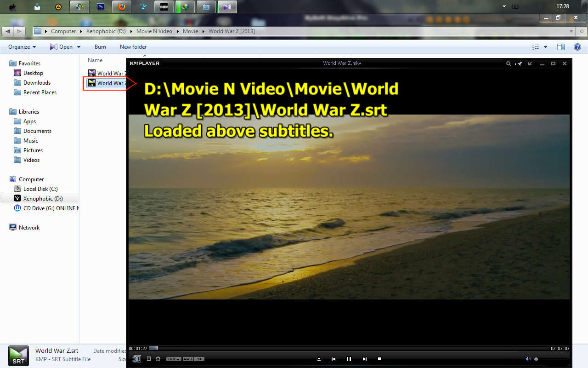Show hidden system tray icons arrow
Image resolution: width=588 pixels, height=368 pixels.
pyautogui.click(x=504, y=7)
